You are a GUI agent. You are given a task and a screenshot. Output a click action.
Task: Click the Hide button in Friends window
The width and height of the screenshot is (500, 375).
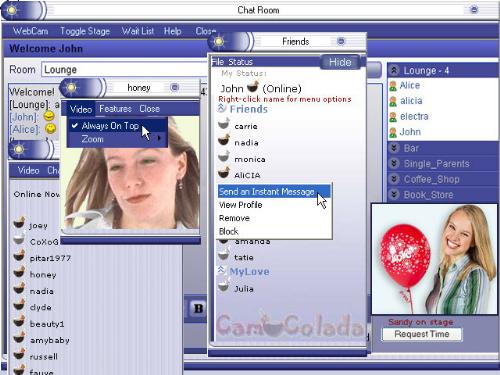(x=340, y=62)
